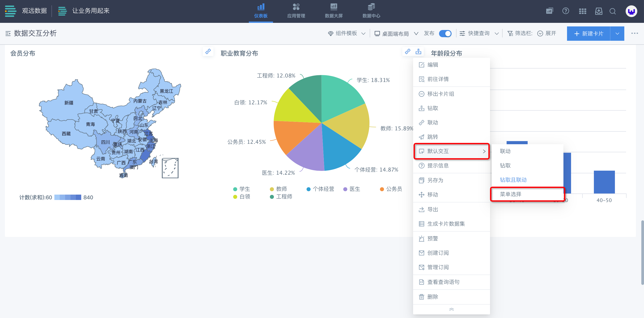Open the app grid icon in header
The height and width of the screenshot is (318, 644).
(582, 11)
